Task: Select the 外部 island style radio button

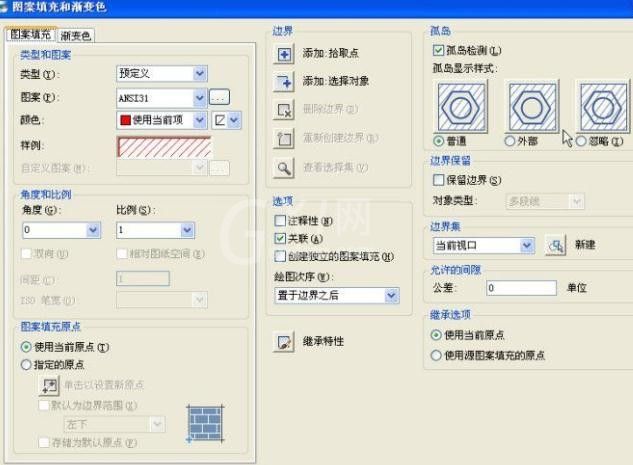Action: pos(509,141)
